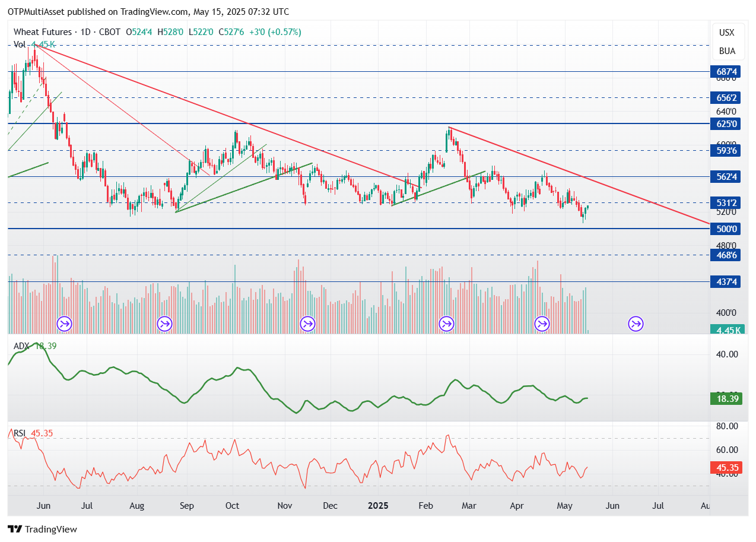Click the red 45.35 RSI value label
Viewport: 756px width, 542px height.
pos(726,468)
